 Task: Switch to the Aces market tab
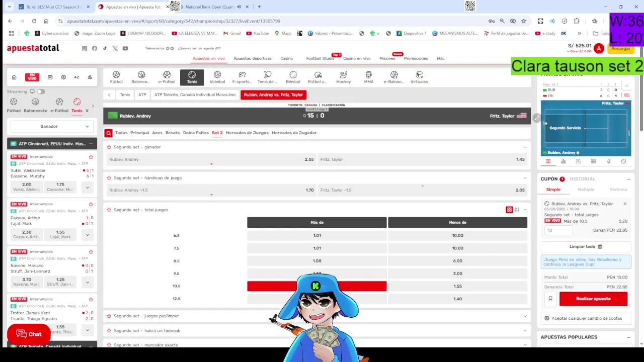pos(157,133)
